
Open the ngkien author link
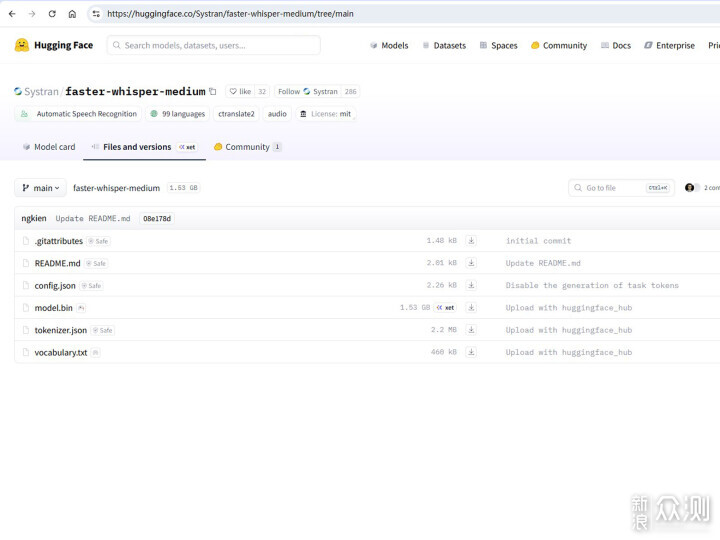point(34,218)
